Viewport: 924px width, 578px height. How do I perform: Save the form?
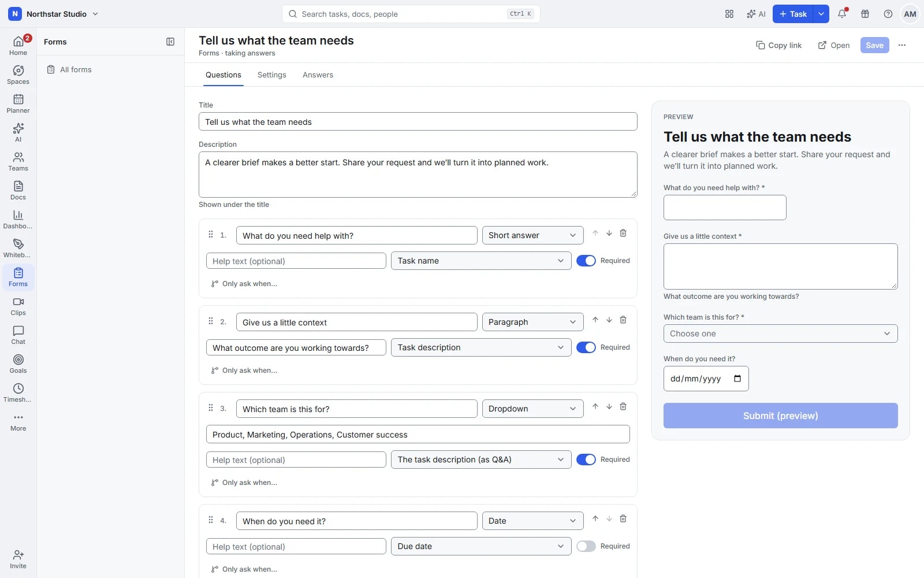[875, 45]
